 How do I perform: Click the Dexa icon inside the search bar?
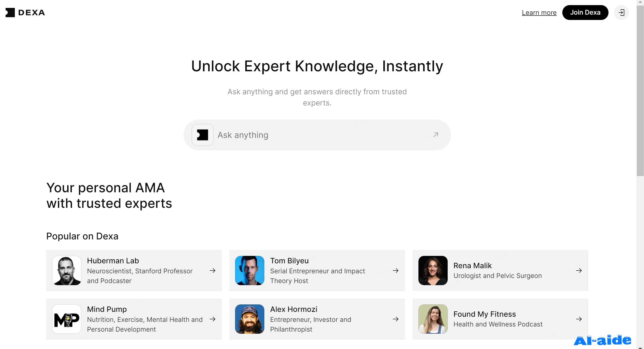pos(203,135)
